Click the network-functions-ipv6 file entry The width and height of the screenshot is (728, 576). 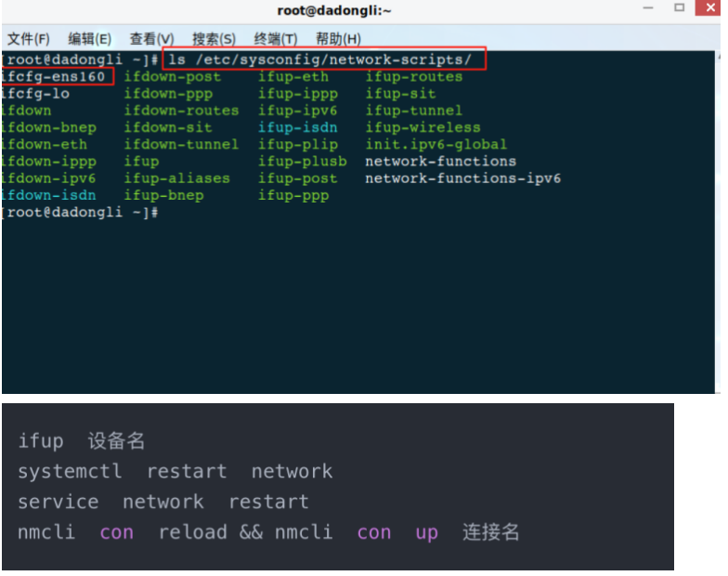click(462, 178)
